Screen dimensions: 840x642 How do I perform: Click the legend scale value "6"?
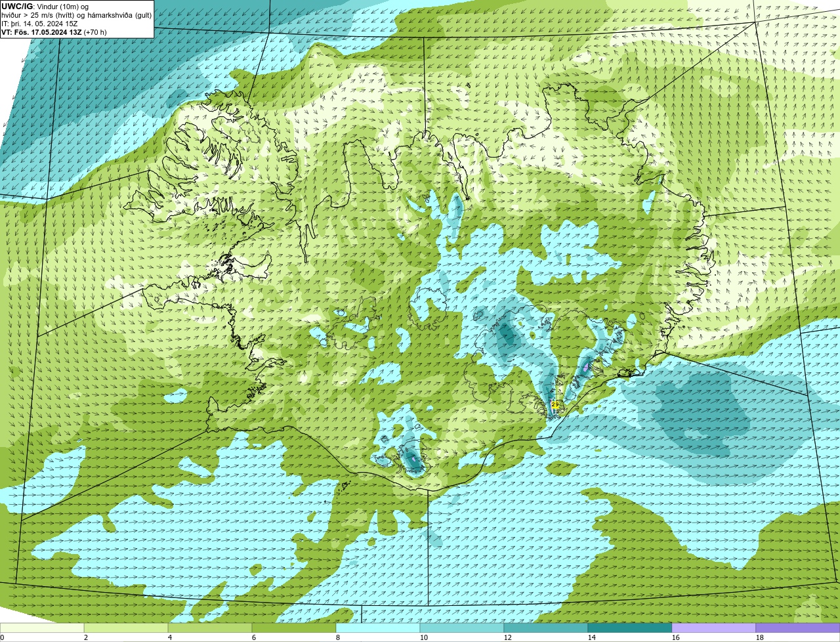click(x=254, y=637)
